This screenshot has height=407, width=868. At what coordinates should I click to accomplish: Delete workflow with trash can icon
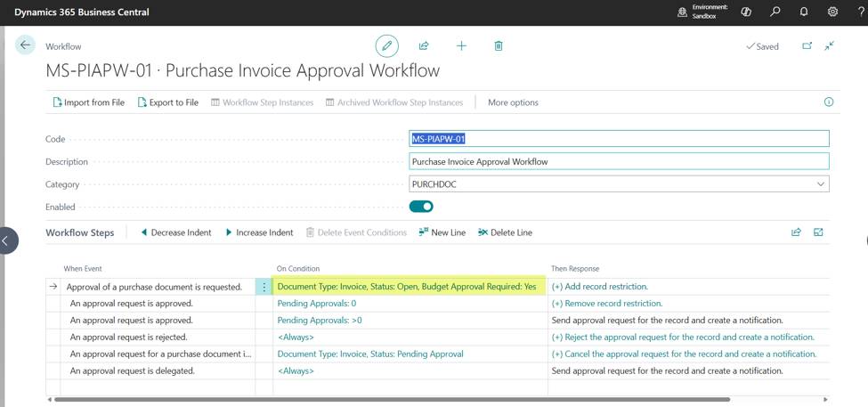tap(499, 46)
